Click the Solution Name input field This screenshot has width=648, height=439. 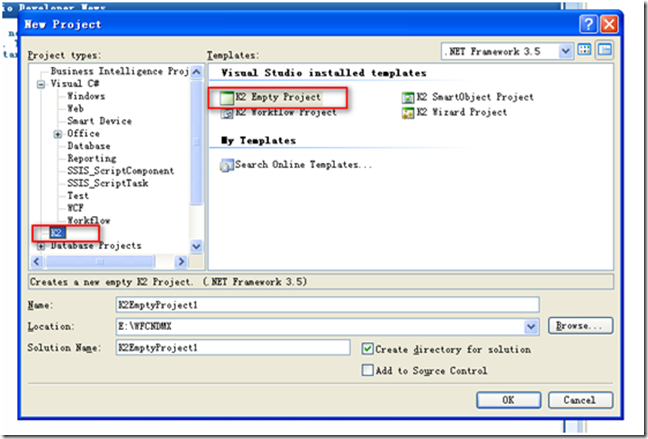(233, 347)
